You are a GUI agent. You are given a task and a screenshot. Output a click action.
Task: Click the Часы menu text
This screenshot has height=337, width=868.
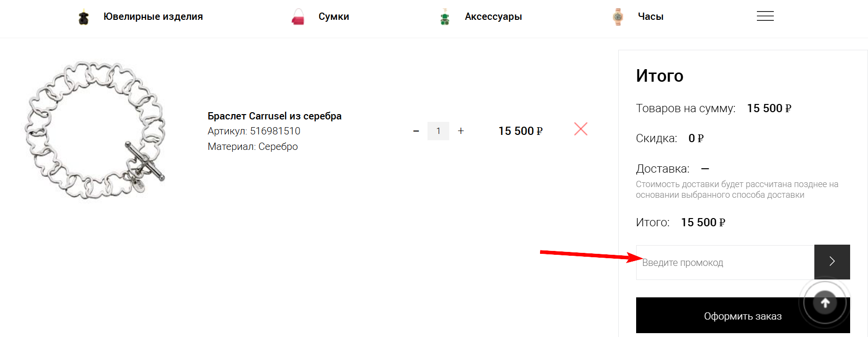[x=650, y=16]
